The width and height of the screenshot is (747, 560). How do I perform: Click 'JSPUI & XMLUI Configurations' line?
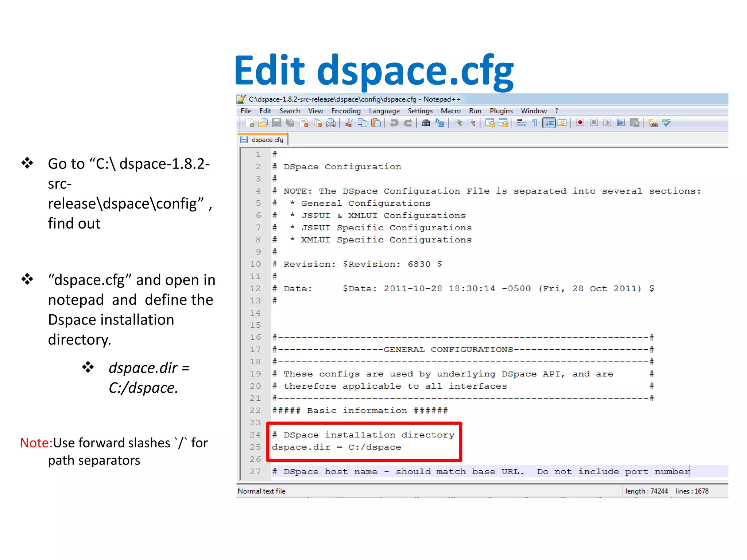tap(383, 215)
